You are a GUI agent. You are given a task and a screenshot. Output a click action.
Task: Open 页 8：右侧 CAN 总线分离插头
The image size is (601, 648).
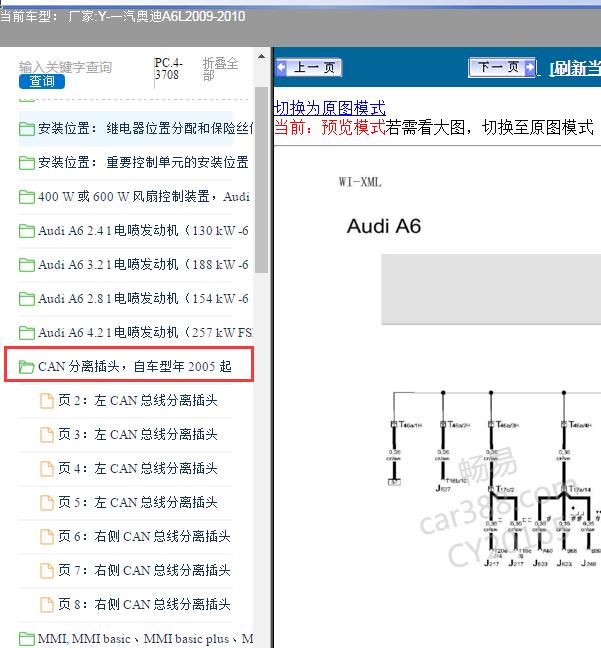click(144, 604)
